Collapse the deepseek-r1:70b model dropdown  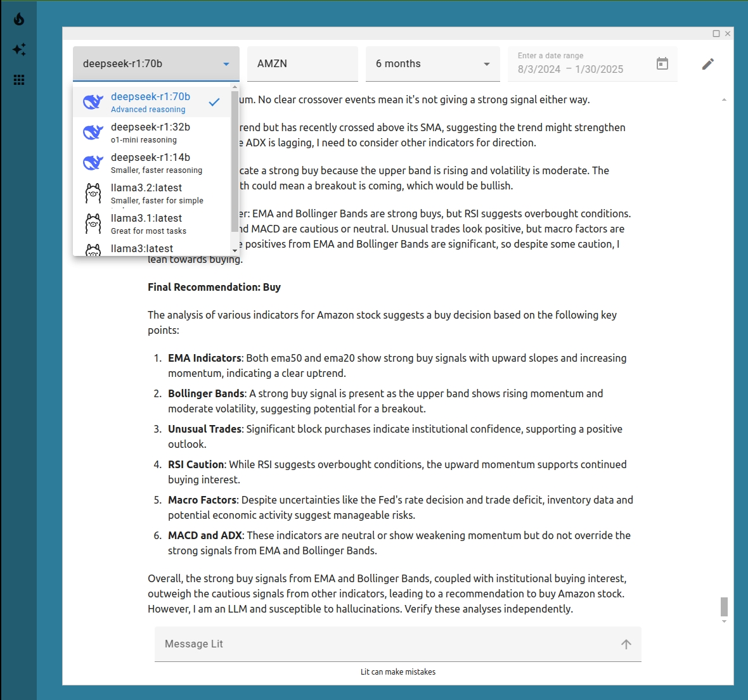pos(226,64)
